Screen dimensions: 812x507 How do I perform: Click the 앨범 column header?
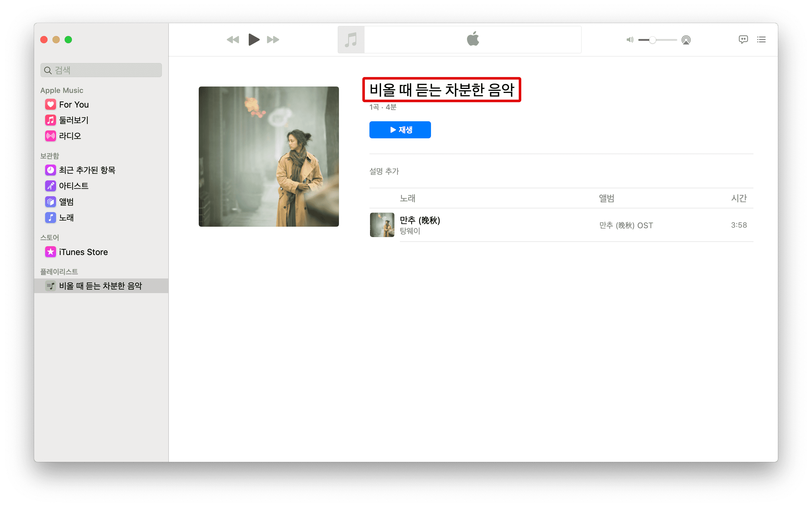[x=606, y=198]
